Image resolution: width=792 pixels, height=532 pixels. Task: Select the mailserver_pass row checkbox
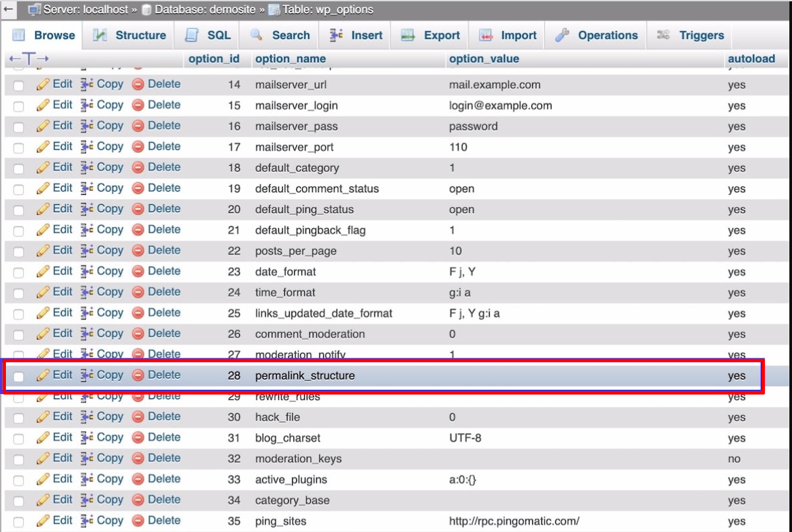(18, 126)
